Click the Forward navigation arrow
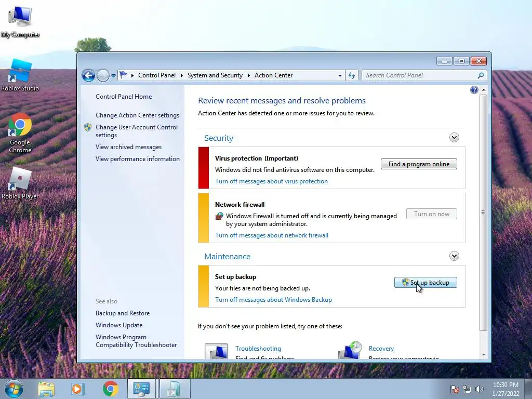 tap(103, 75)
